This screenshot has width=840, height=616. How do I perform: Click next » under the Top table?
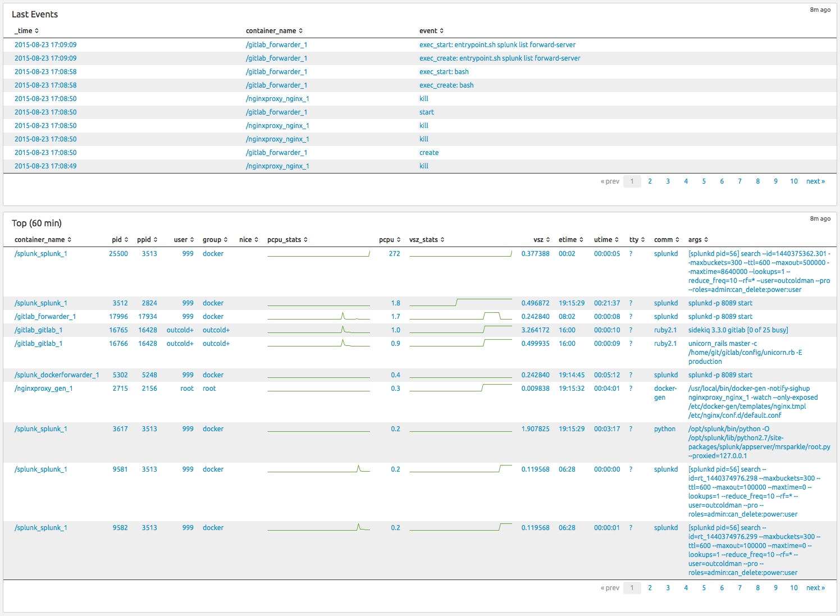pos(815,588)
